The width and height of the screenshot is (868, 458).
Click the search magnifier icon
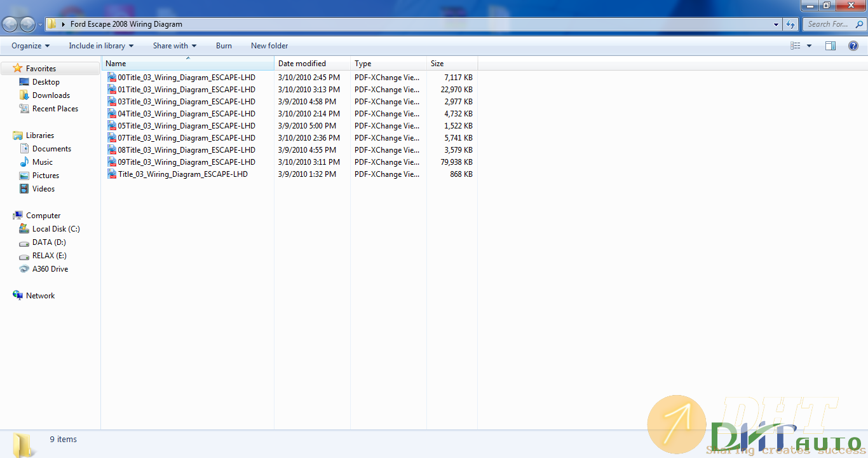(860, 24)
